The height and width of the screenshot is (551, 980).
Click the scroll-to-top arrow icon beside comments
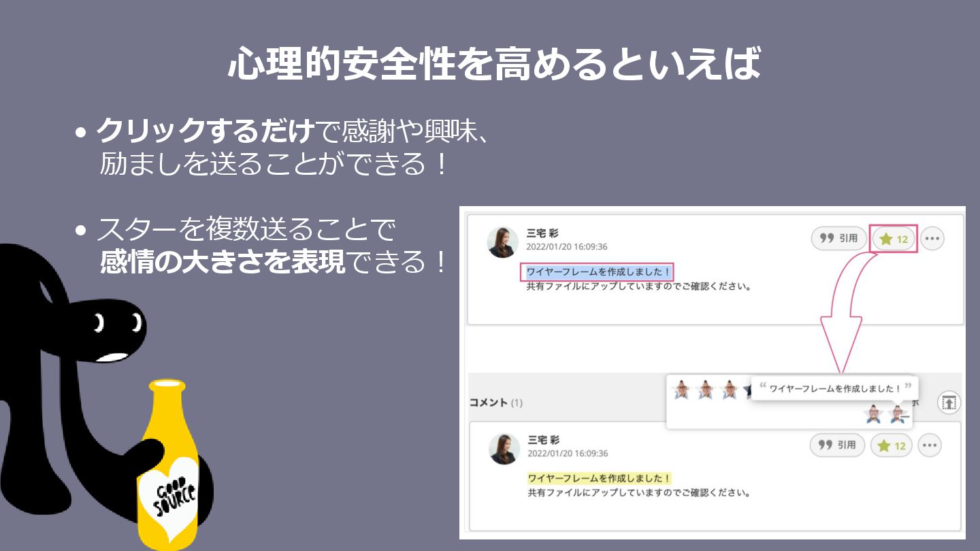click(949, 402)
